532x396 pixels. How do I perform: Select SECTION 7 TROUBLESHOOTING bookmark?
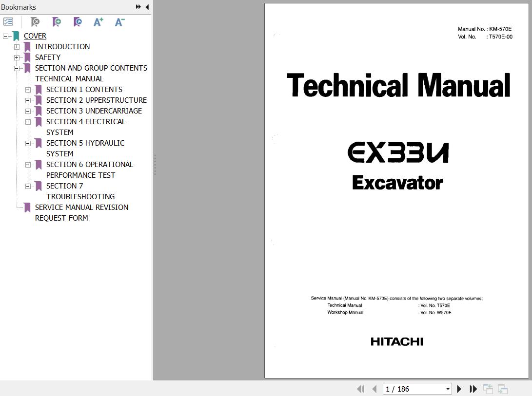80,191
